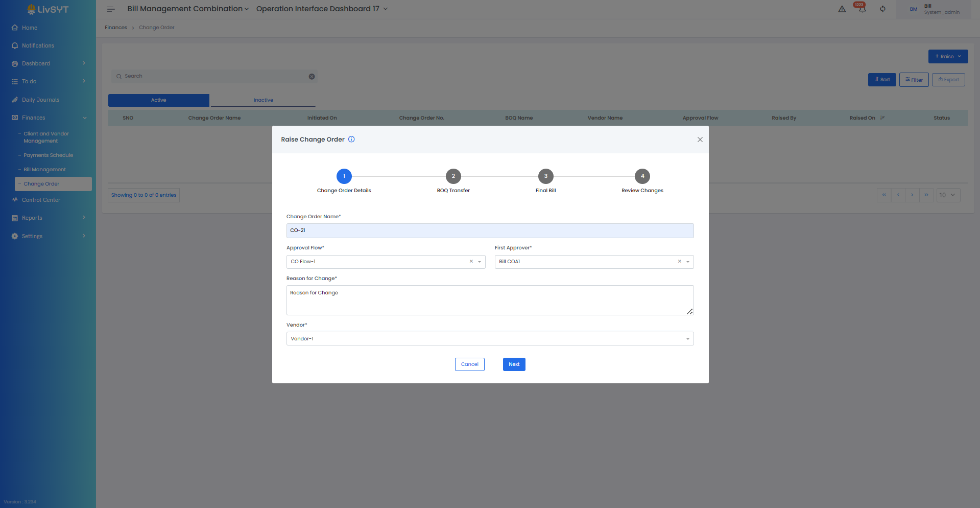Toggle the hamburger menu icon
Viewport: 980px width, 508px height.
(111, 9)
